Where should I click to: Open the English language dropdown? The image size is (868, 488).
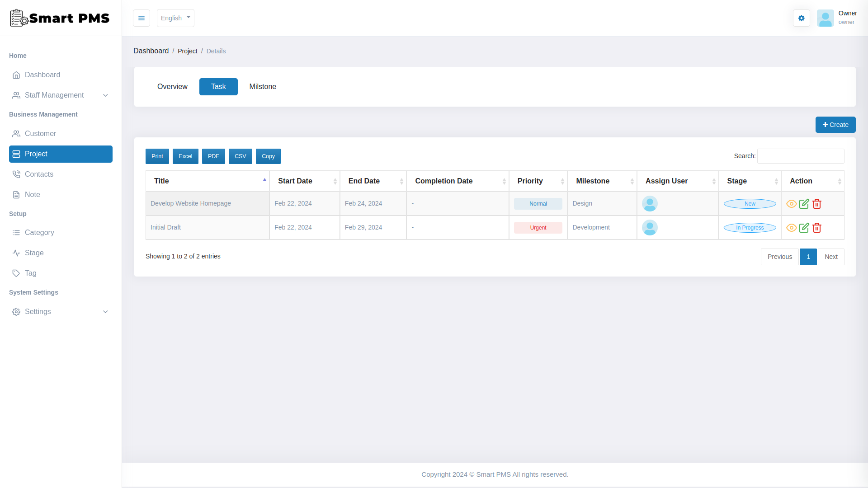pos(175,18)
